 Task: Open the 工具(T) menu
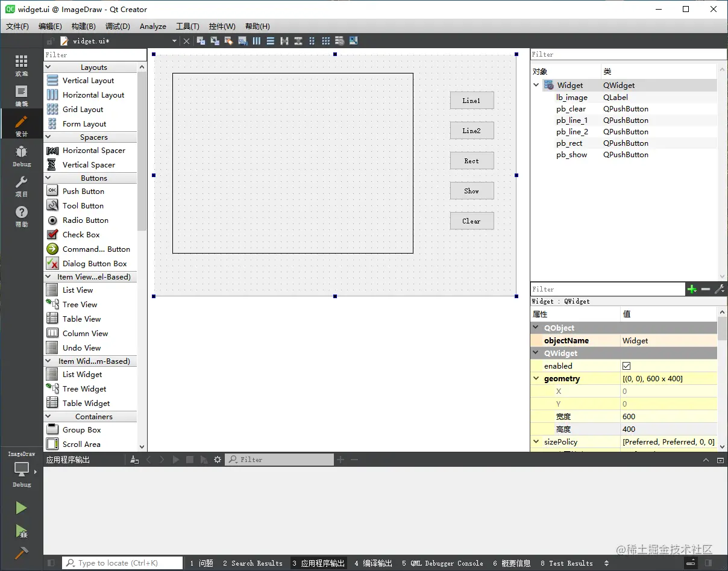pos(187,26)
